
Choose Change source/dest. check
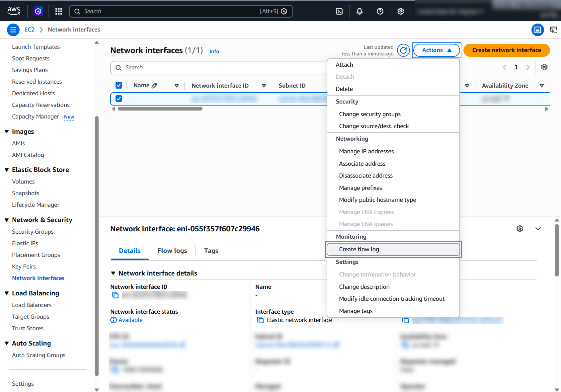tap(393, 126)
